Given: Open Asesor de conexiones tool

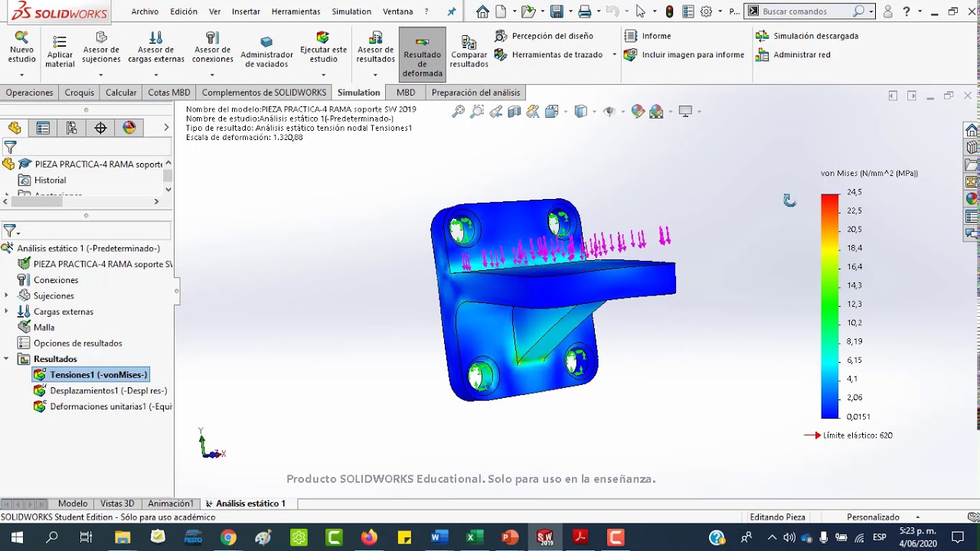Looking at the screenshot, I should pyautogui.click(x=212, y=47).
